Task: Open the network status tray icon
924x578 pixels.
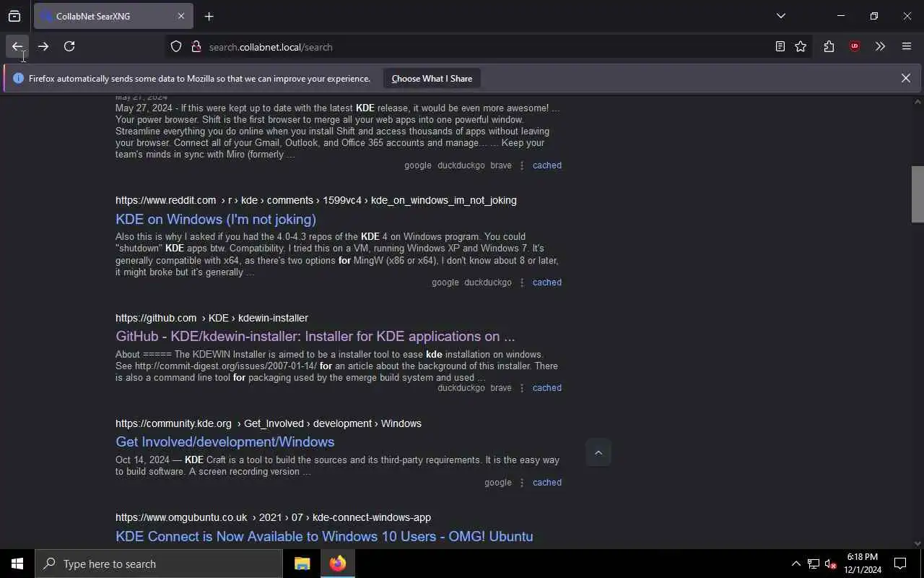Action: (x=814, y=564)
